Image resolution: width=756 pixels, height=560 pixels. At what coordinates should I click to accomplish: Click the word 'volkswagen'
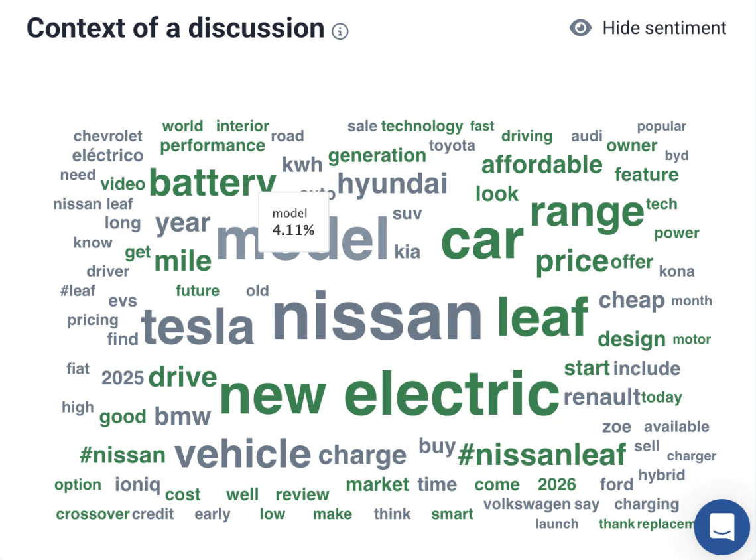click(x=527, y=504)
